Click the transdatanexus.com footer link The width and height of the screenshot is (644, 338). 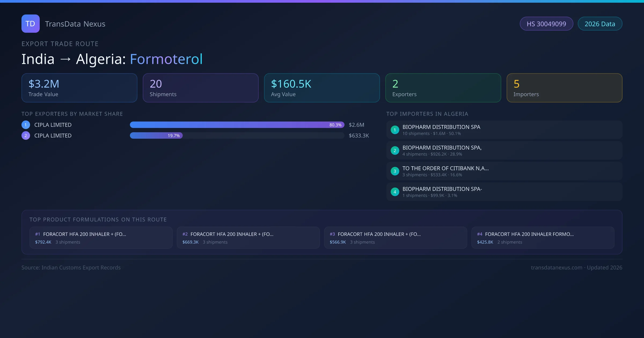(556, 267)
